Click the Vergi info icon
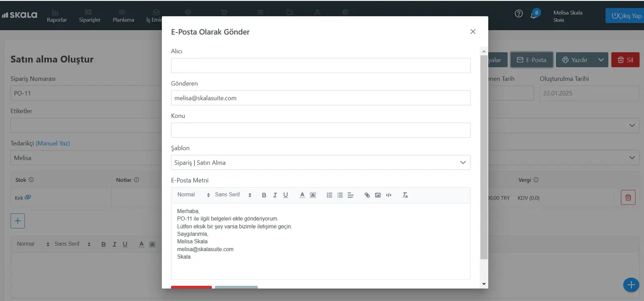 [x=536, y=180]
